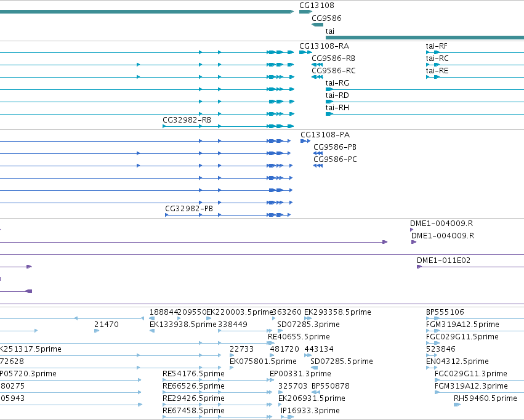Select the RE40655.5prime EST label

[x=299, y=337]
